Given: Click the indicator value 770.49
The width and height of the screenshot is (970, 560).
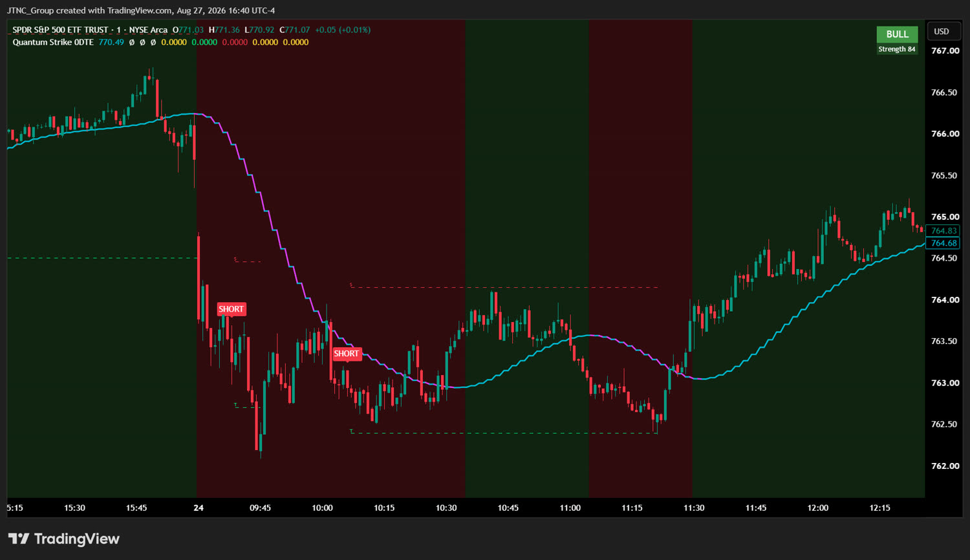Looking at the screenshot, I should (111, 42).
